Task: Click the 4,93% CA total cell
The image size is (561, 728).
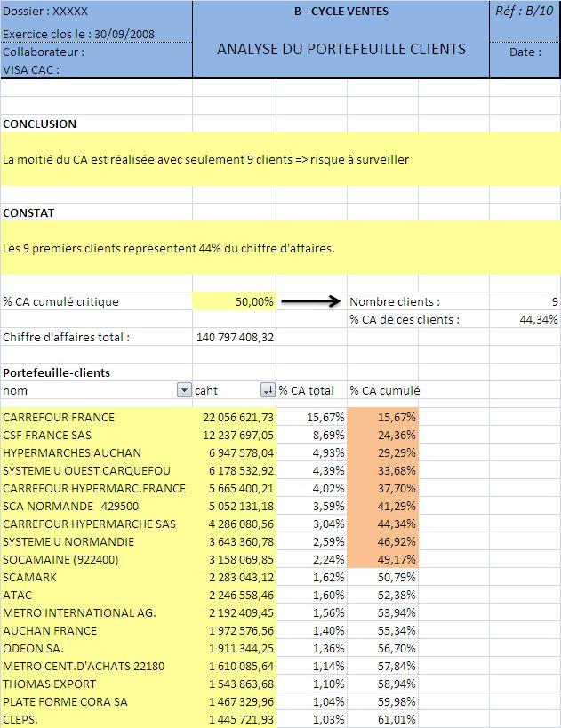Action: 311,452
